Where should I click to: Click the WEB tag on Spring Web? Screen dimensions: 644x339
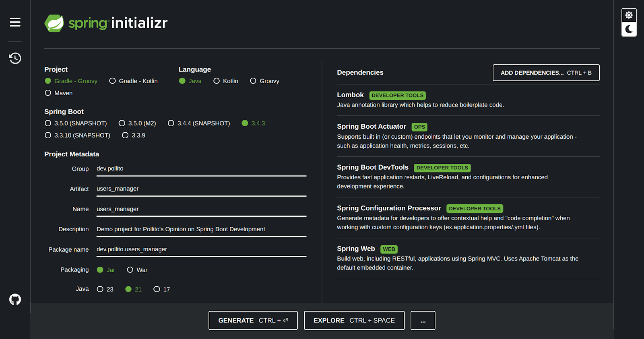(x=389, y=249)
